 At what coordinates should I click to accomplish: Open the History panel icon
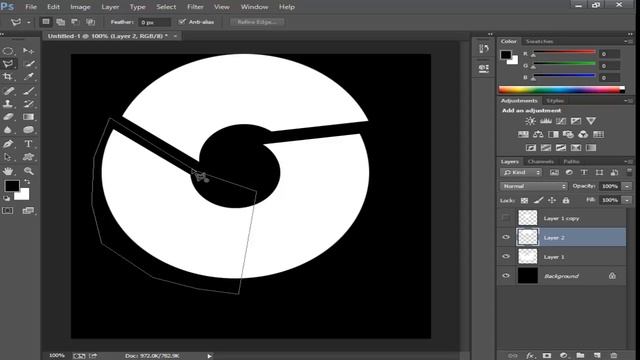click(x=483, y=49)
